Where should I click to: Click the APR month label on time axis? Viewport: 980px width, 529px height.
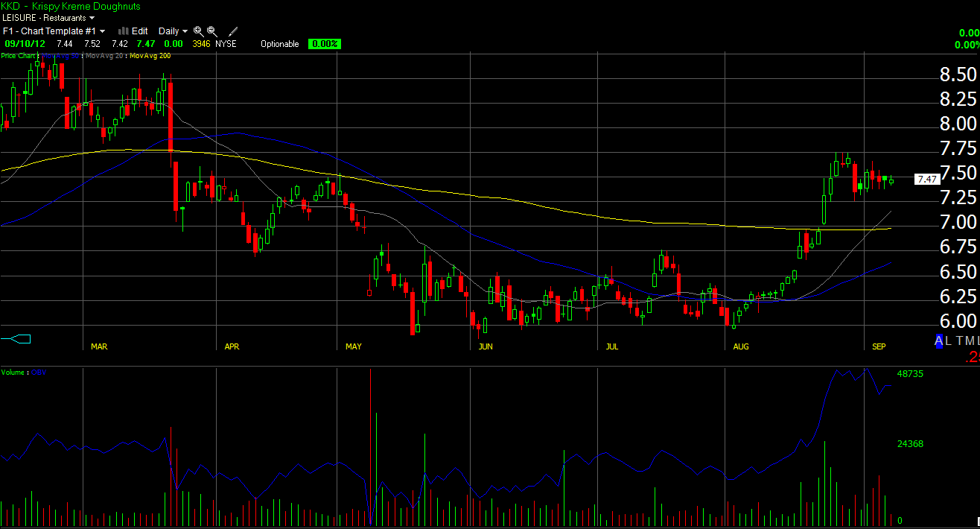point(232,346)
